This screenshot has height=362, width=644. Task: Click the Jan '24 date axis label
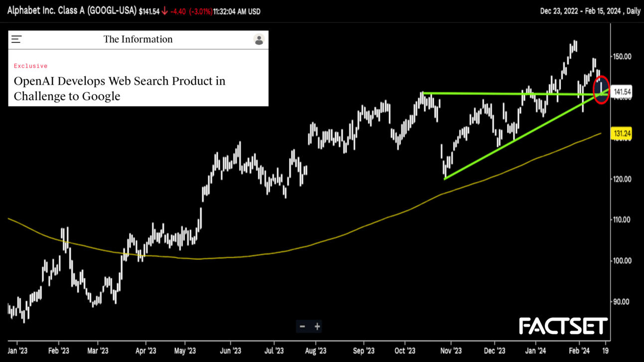pos(536,351)
